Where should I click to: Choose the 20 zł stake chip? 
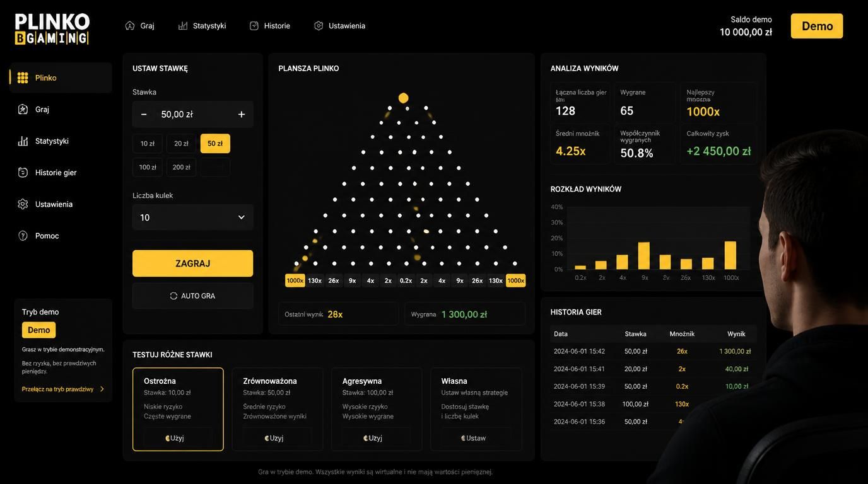click(181, 143)
